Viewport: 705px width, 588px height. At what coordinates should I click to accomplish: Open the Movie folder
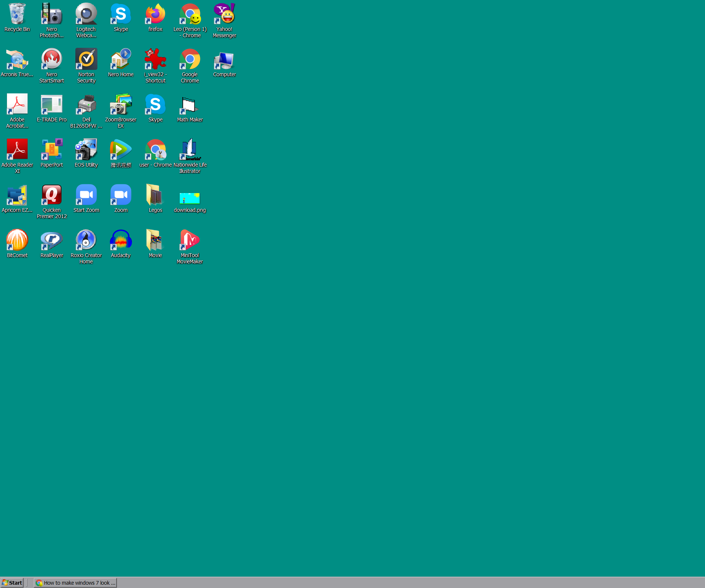[155, 240]
